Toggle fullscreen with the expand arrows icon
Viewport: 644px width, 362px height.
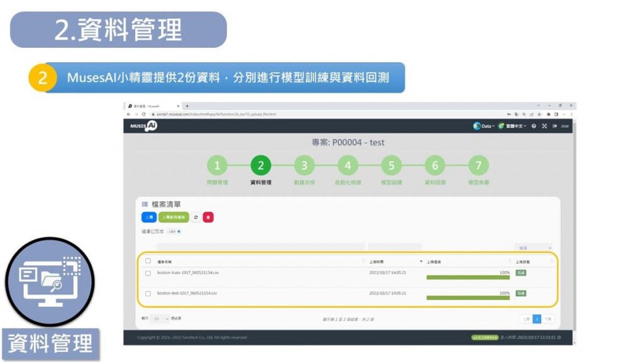544,126
